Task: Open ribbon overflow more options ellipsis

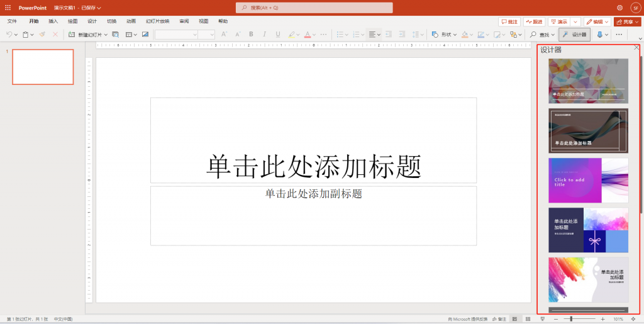Action: pos(619,35)
